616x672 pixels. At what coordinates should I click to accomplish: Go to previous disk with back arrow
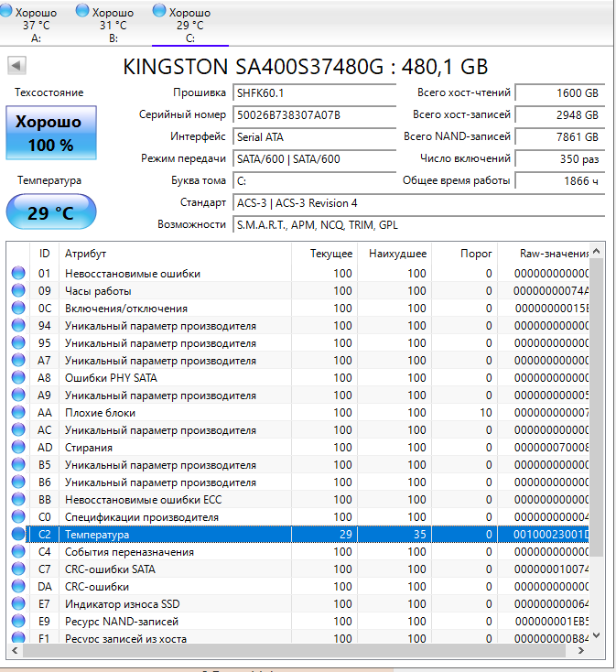(x=16, y=66)
